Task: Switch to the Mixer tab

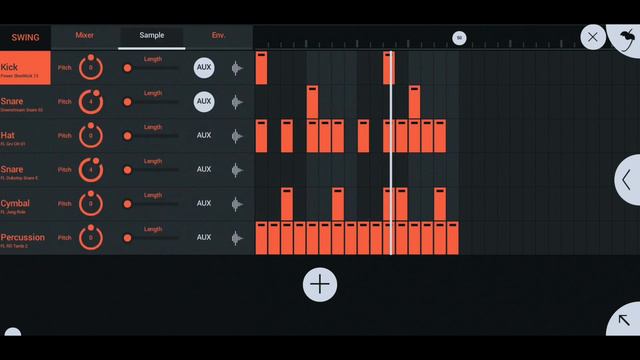Action: (x=84, y=36)
